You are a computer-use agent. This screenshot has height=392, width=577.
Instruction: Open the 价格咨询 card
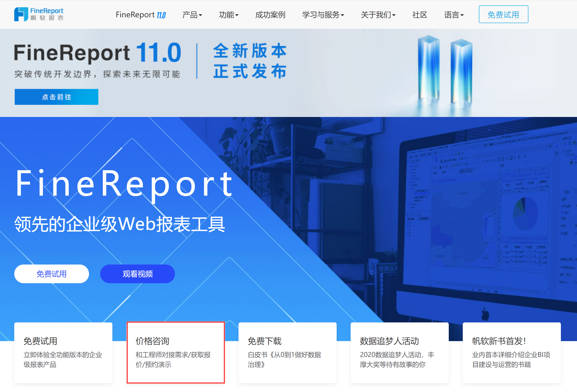175,352
